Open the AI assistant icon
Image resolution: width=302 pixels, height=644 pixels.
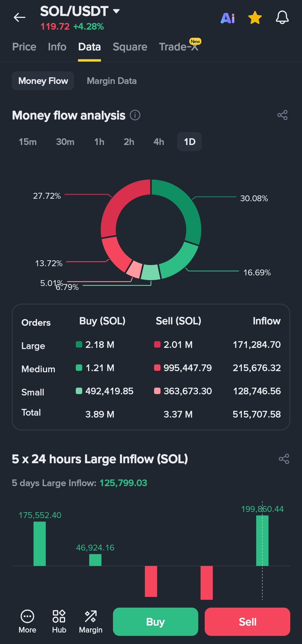[x=228, y=18]
